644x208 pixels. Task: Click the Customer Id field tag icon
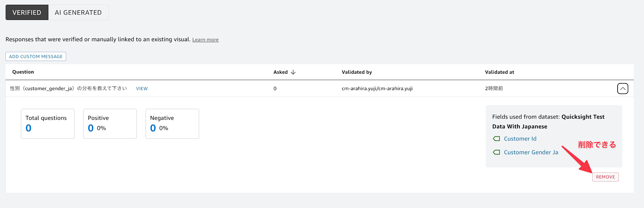pos(497,139)
